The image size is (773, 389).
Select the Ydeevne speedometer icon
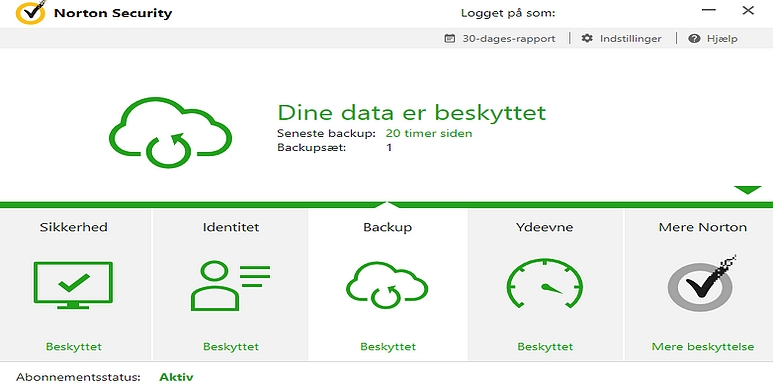tap(545, 283)
